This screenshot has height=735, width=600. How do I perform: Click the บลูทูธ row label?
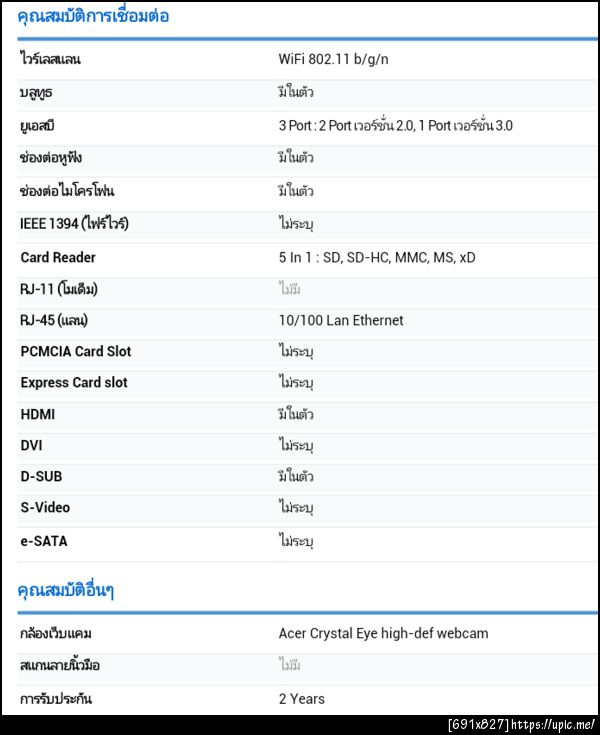[x=36, y=92]
